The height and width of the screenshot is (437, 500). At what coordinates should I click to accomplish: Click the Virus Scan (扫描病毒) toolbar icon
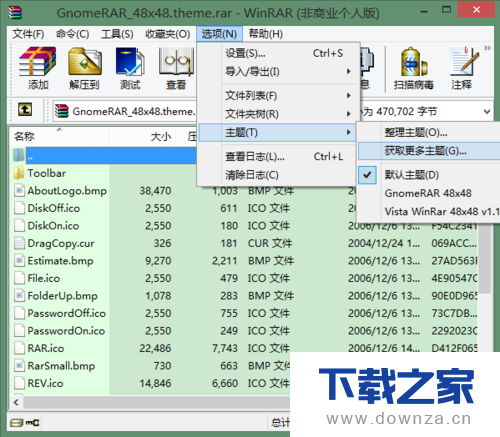(x=414, y=61)
